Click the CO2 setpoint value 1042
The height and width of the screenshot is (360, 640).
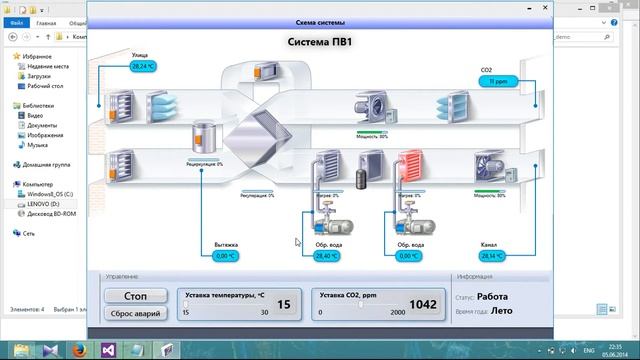[423, 304]
